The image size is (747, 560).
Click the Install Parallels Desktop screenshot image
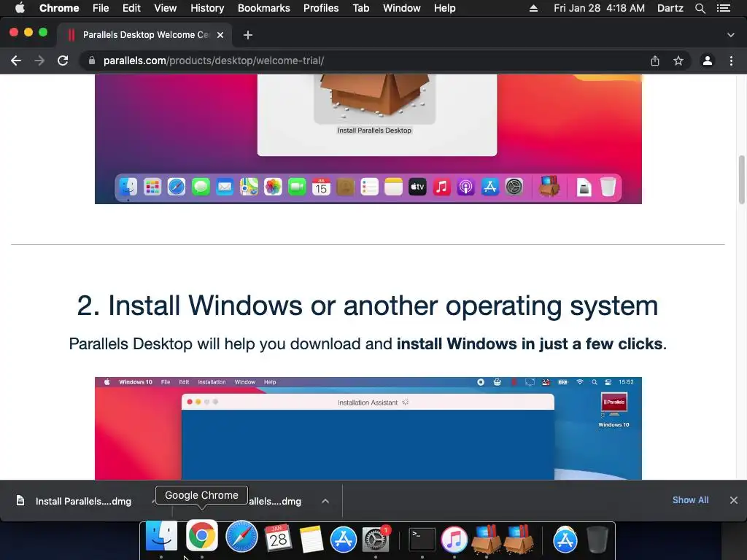(x=368, y=139)
